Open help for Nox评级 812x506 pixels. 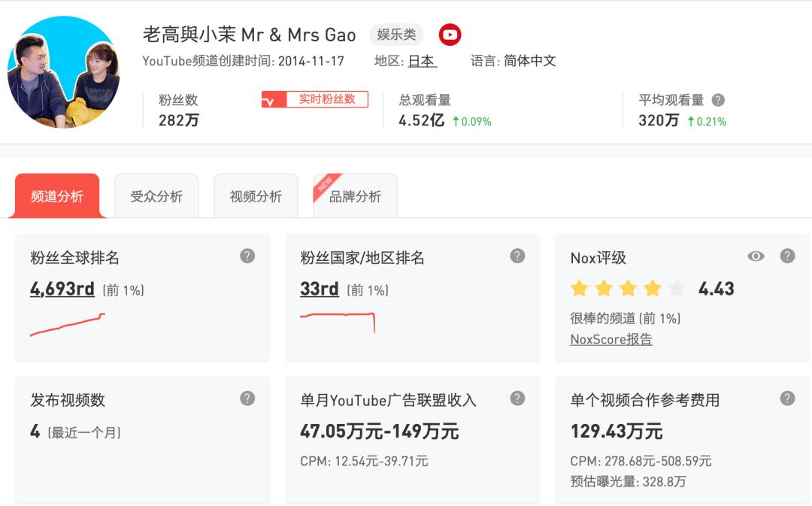click(786, 257)
